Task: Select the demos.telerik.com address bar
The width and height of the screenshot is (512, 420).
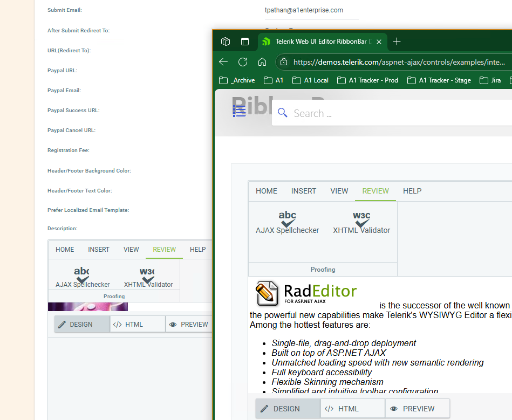Action: (x=399, y=62)
